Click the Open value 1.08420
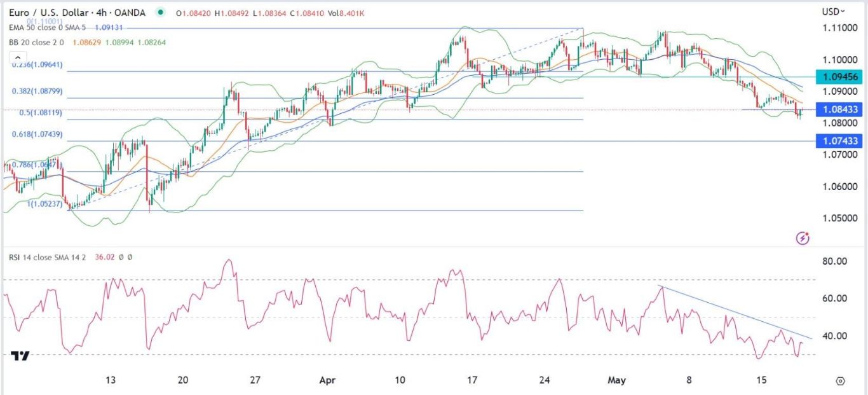Viewport: 868px width, 395px height. coord(197,12)
